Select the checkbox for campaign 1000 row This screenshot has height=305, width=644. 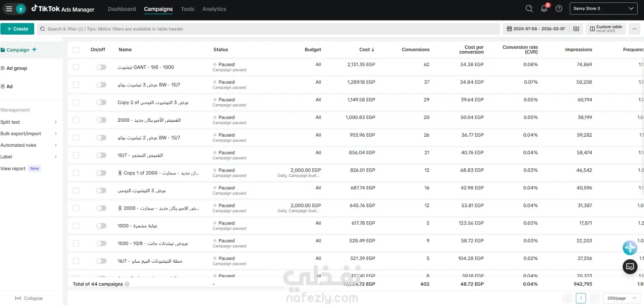coord(76,226)
